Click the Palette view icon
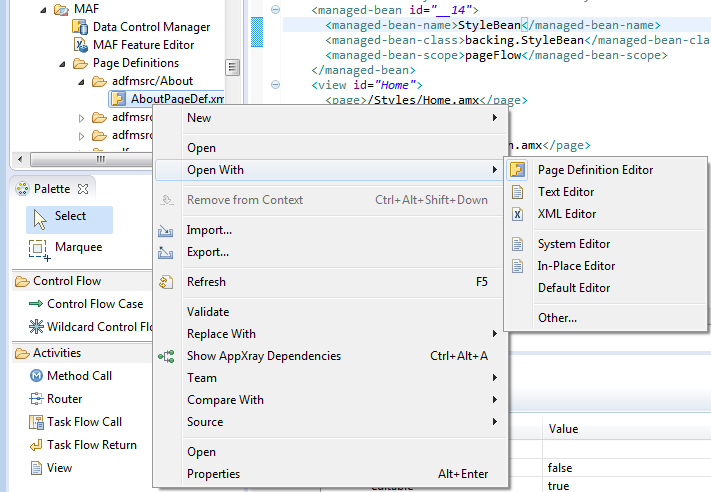The image size is (711, 492). pos(22,189)
